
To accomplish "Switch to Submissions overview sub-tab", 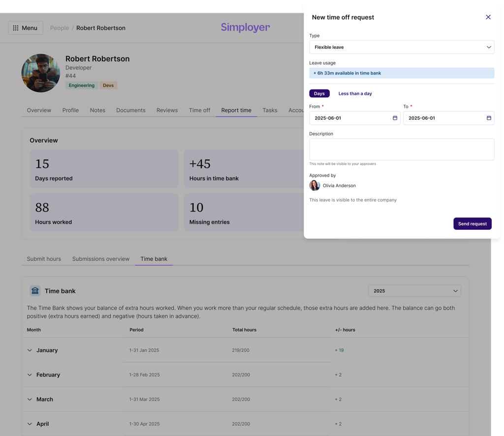I will 100,259.
